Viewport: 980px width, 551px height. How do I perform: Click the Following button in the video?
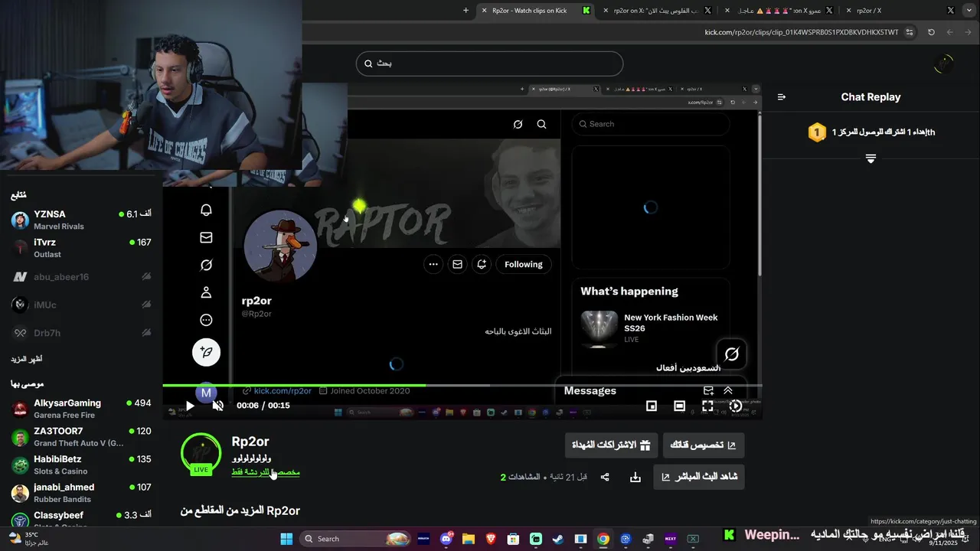click(x=524, y=264)
